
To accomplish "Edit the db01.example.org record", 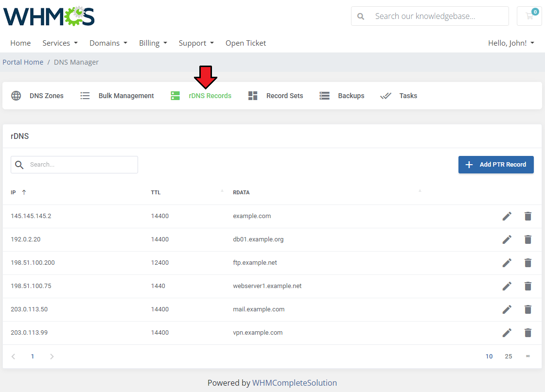I will [507, 239].
